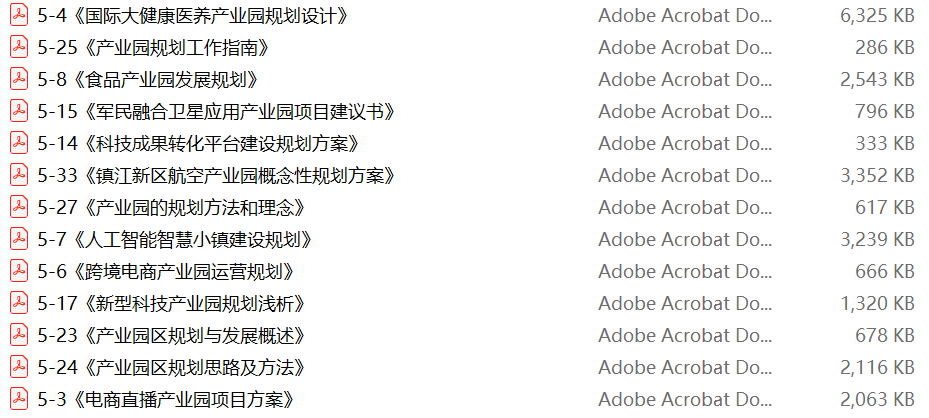
Task: Select PDF icon for 5-8 食品产业园发展规划
Action: (x=19, y=79)
